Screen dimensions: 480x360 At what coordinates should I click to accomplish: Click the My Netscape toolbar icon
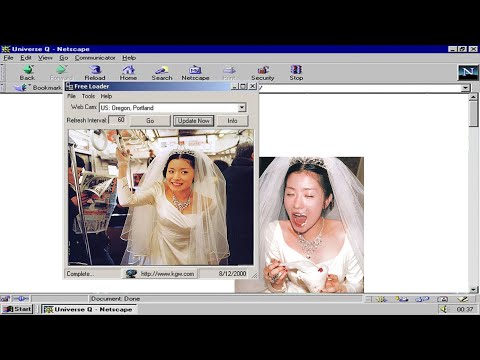(195, 69)
